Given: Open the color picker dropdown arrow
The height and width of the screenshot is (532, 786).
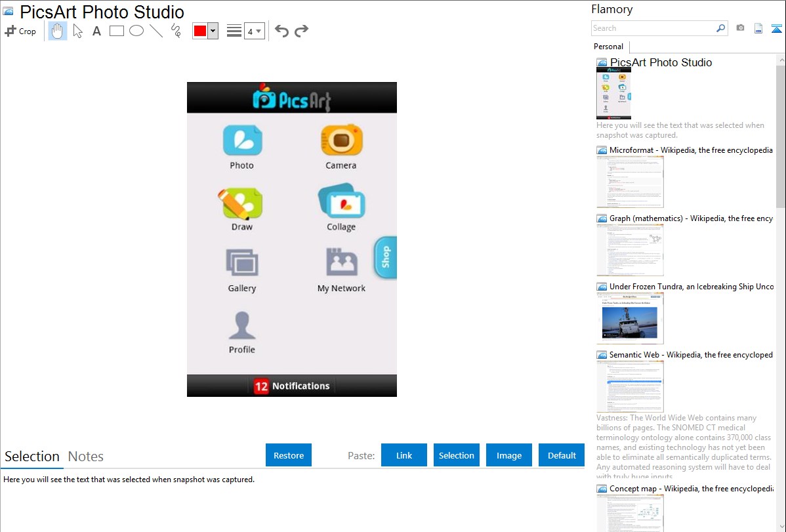Looking at the screenshot, I should point(213,31).
